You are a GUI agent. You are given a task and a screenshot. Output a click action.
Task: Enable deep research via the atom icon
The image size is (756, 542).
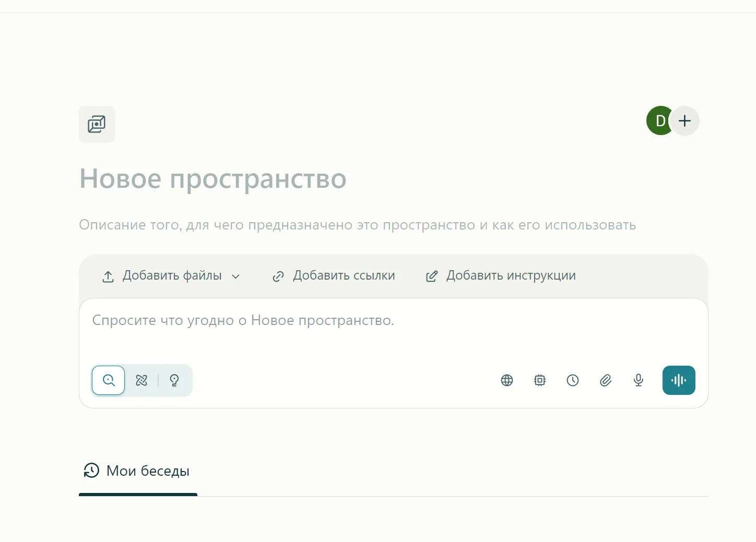coord(141,380)
